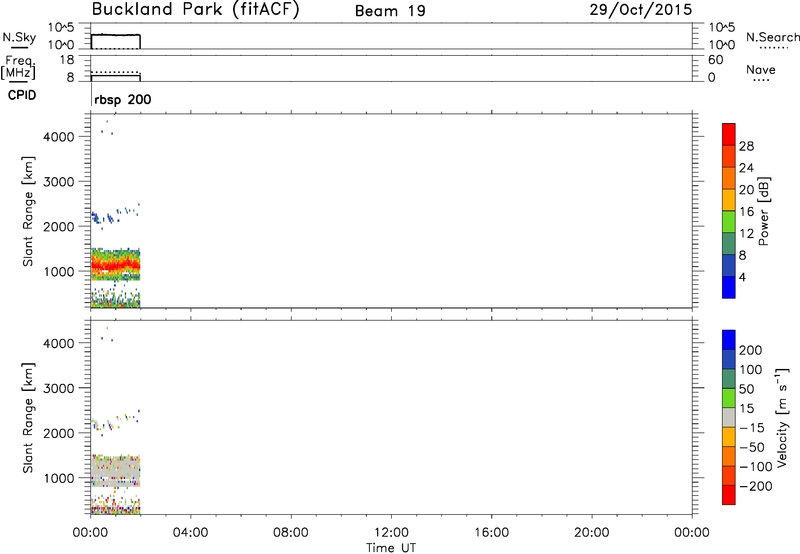Click the blue scatter near 2200 km in power panel
This screenshot has height=554, width=800.
point(105,218)
